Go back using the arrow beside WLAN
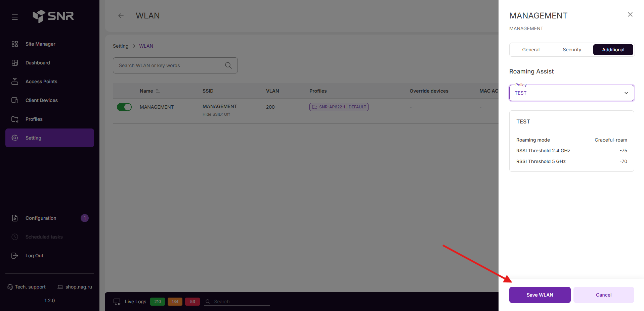This screenshot has width=644, height=311. (121, 16)
